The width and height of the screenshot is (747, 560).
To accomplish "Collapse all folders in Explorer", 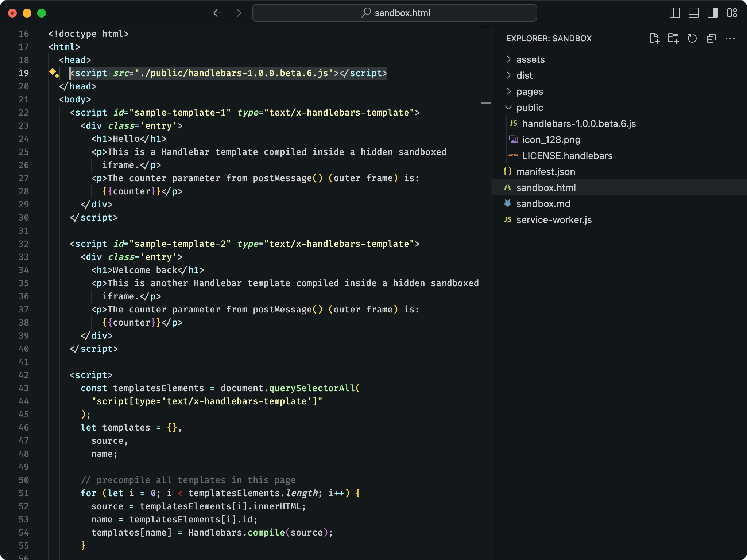I will point(711,38).
